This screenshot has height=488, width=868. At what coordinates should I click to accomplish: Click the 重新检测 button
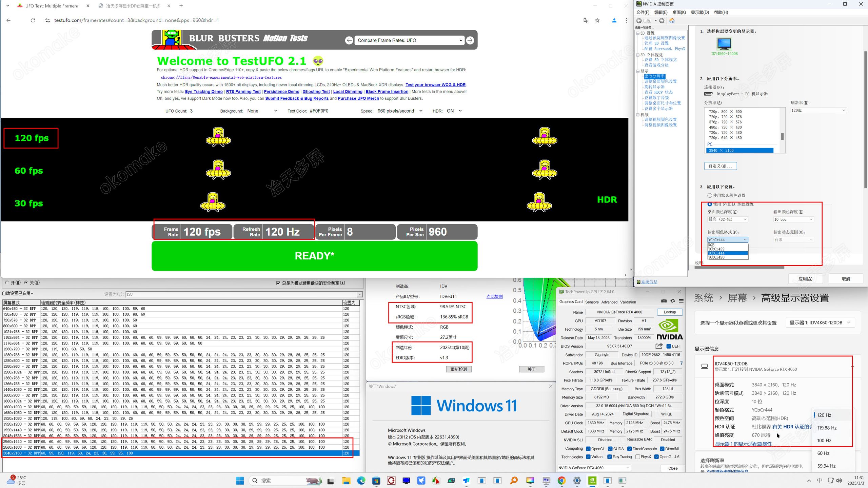click(x=458, y=369)
